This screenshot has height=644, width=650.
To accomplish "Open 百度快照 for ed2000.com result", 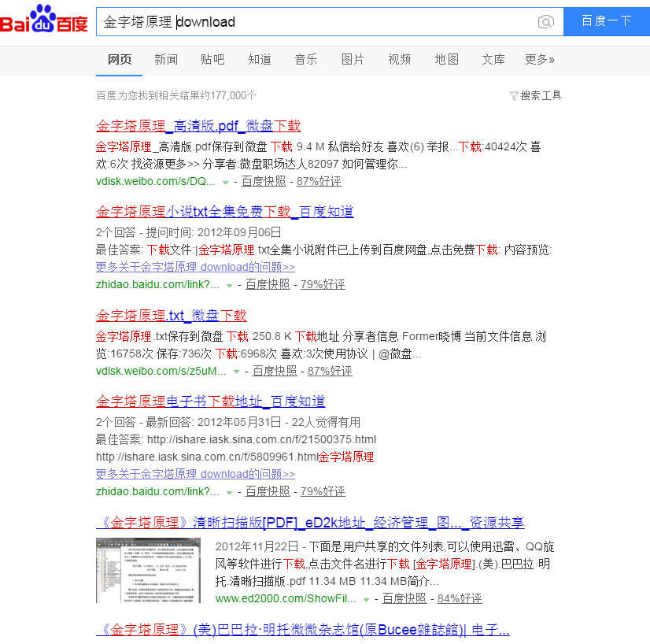I will point(404,598).
